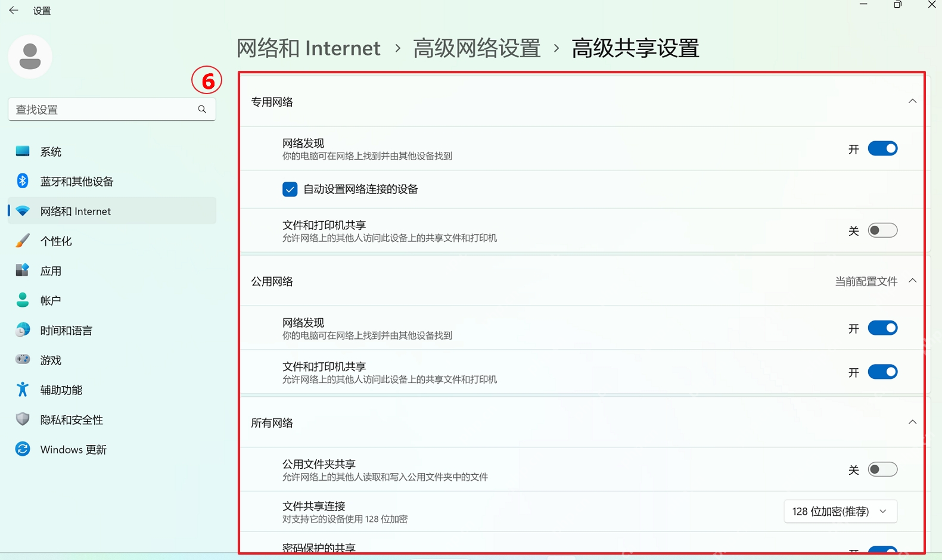Collapse the 专用网络 section chevron
The height and width of the screenshot is (560, 942).
click(x=912, y=101)
